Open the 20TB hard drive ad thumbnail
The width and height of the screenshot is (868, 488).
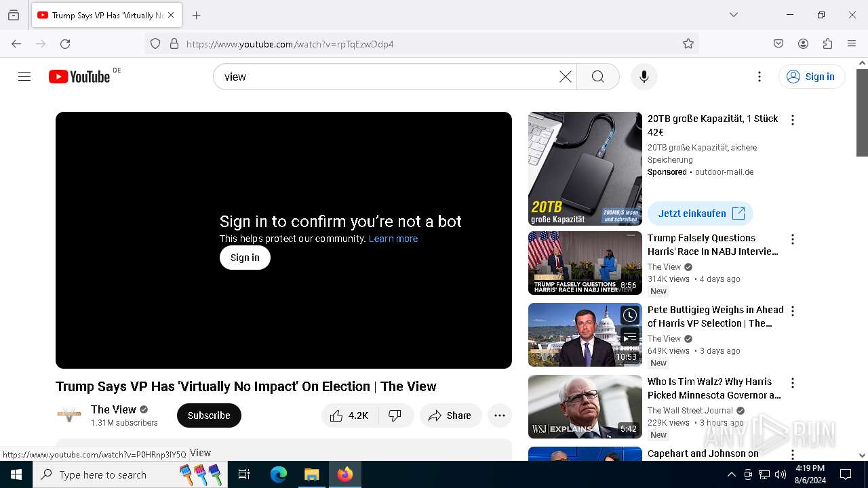click(585, 169)
